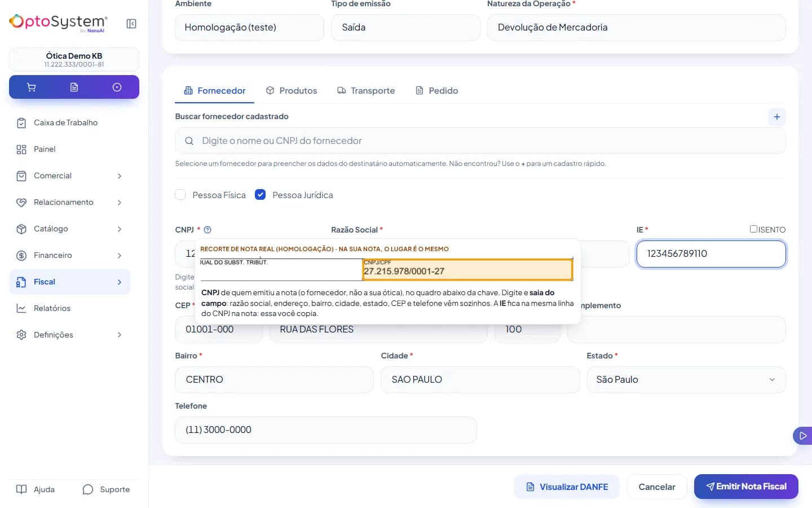Expand the Comercial menu chevron

tap(120, 176)
